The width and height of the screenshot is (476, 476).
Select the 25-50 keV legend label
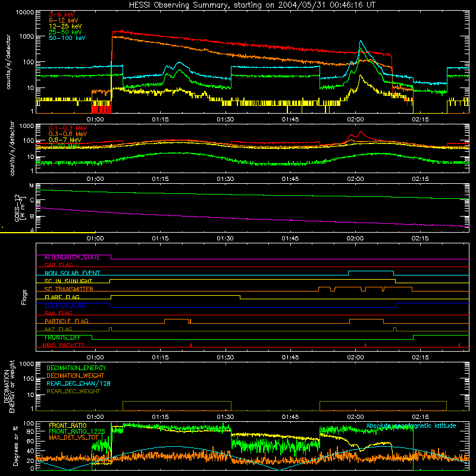(x=65, y=32)
